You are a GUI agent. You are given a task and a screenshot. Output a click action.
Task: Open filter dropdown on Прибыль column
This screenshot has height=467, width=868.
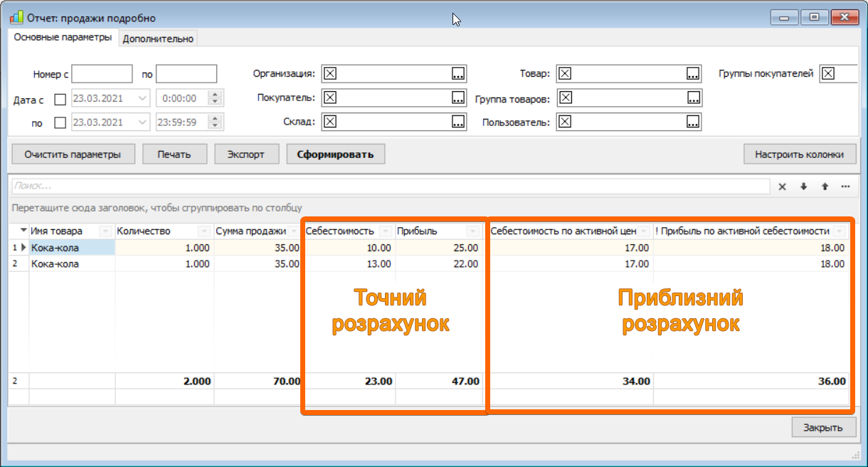(473, 231)
